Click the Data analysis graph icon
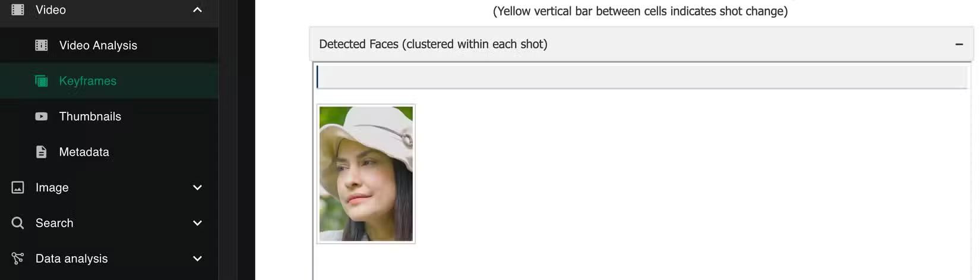980x280 pixels. click(x=18, y=259)
